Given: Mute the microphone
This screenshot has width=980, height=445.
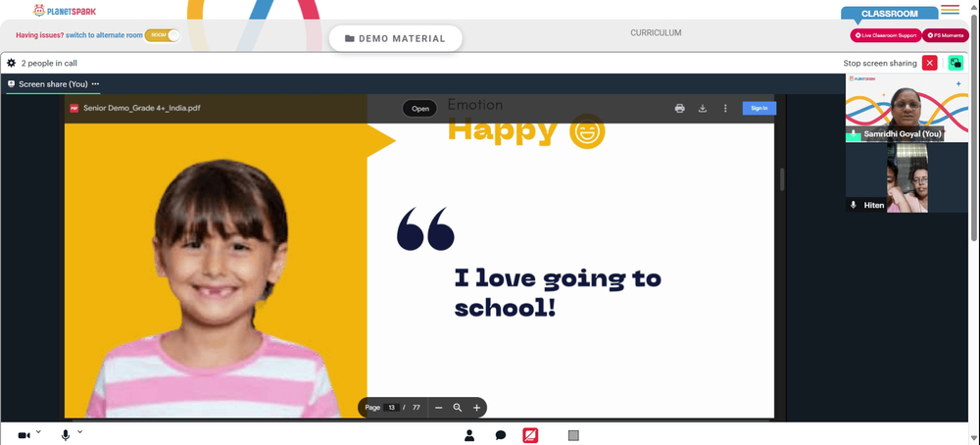Looking at the screenshot, I should click(66, 435).
